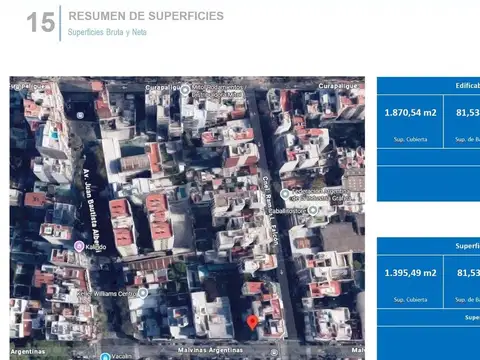Image resolution: width=480 pixels, height=360 pixels.
Task: Click the slide title RESUMEN DE SUPERFICIES
Action: (146, 16)
